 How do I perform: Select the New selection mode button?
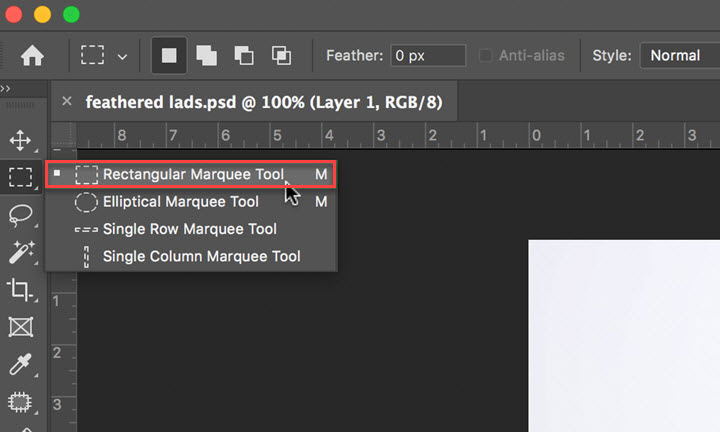169,56
